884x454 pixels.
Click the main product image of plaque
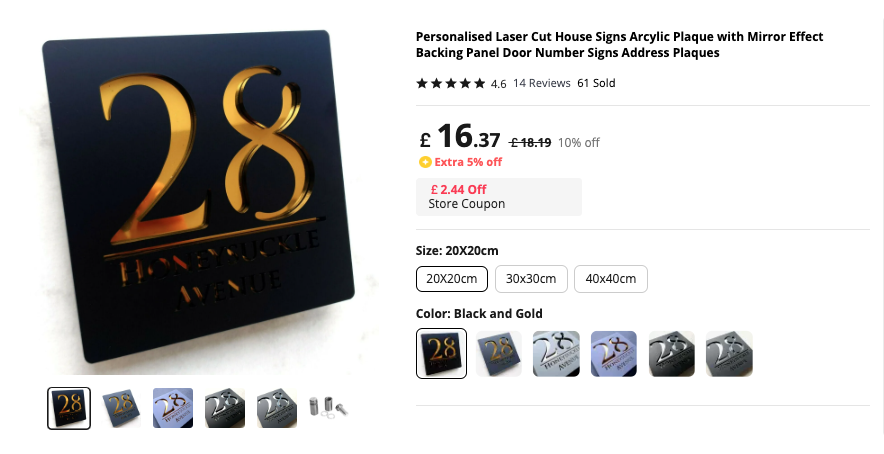point(199,195)
